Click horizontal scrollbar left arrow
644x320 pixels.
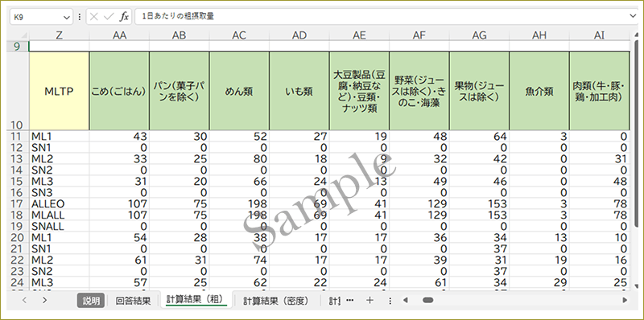point(406,301)
